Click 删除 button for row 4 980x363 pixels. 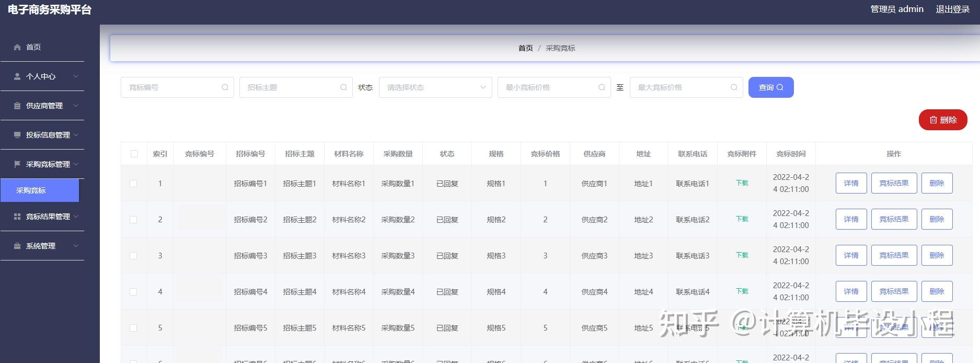(x=937, y=291)
